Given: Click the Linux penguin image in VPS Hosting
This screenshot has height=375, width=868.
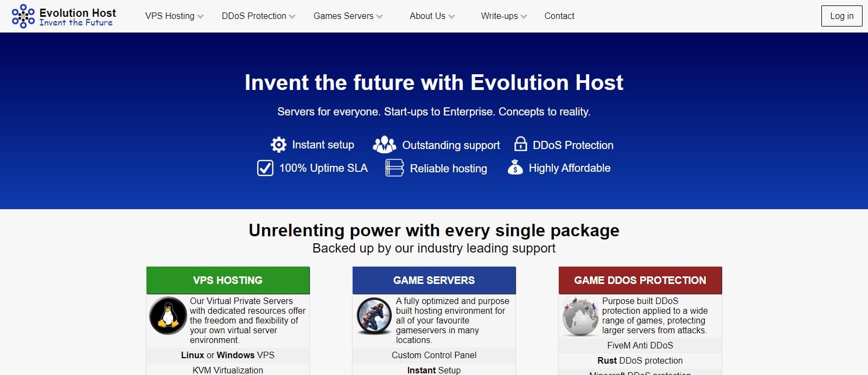Looking at the screenshot, I should click(x=168, y=316).
